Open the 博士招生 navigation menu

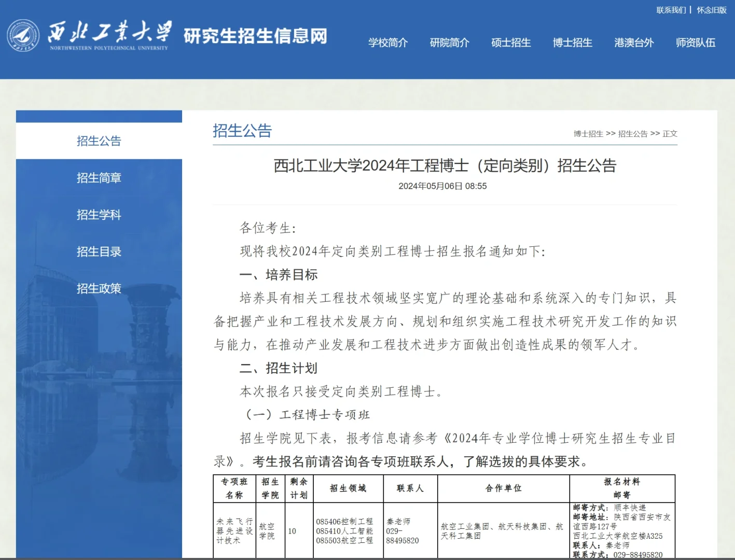point(573,43)
